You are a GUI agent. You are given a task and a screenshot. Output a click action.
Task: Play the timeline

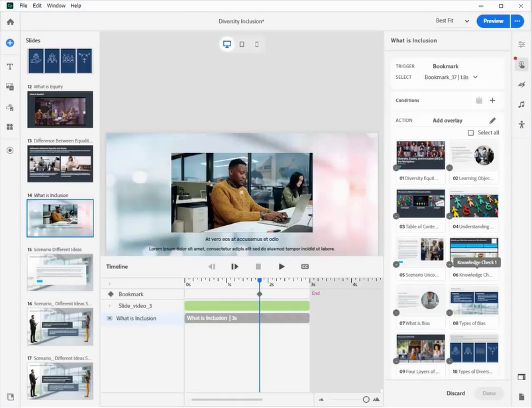[x=282, y=266]
